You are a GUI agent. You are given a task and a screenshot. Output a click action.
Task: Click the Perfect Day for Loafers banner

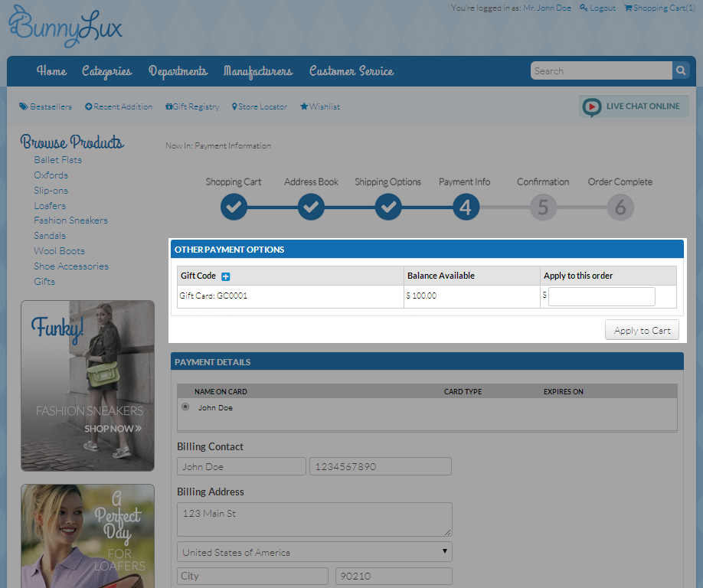pos(88,536)
